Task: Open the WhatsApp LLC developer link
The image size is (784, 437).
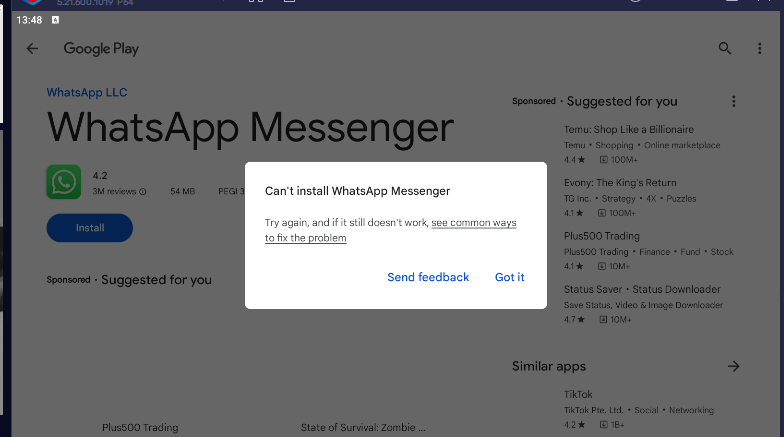Action: click(x=87, y=92)
